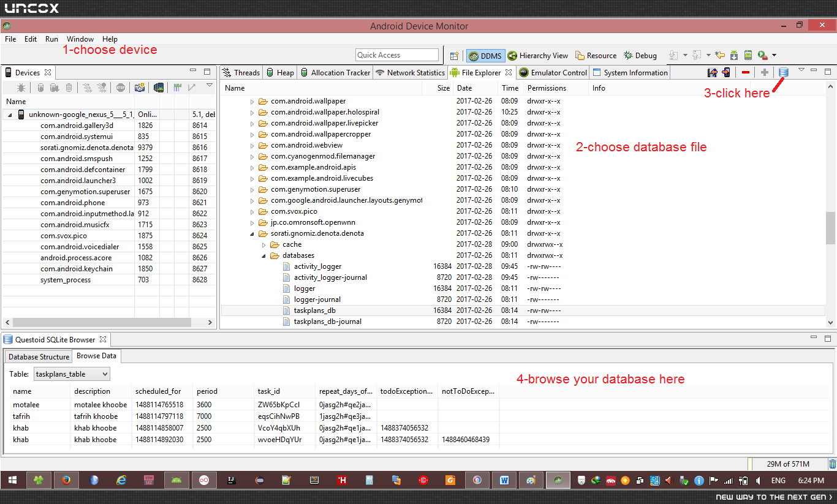Collapse the sorati.gnomiz.denota.denota folder
Screen dimensions: 837x504
[252, 233]
